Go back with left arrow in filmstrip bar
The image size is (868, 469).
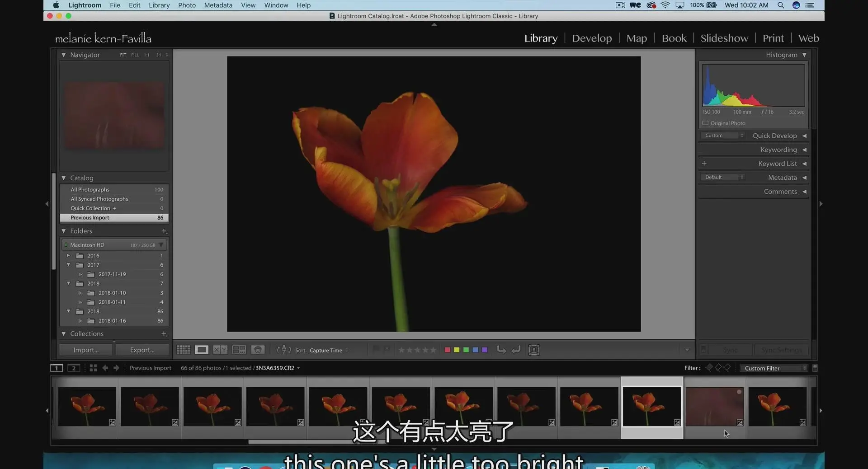(105, 368)
